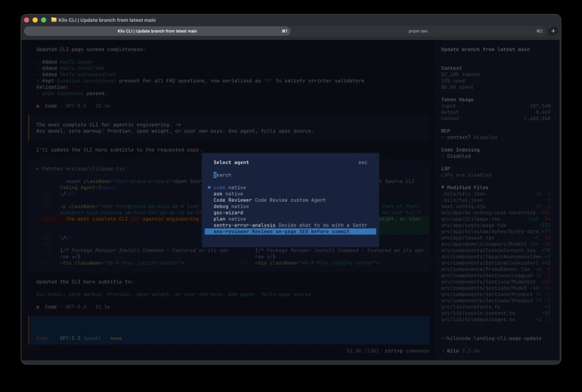Viewport: 582px width, 392px height.
Task: Choose the code native agent
Action: point(290,187)
